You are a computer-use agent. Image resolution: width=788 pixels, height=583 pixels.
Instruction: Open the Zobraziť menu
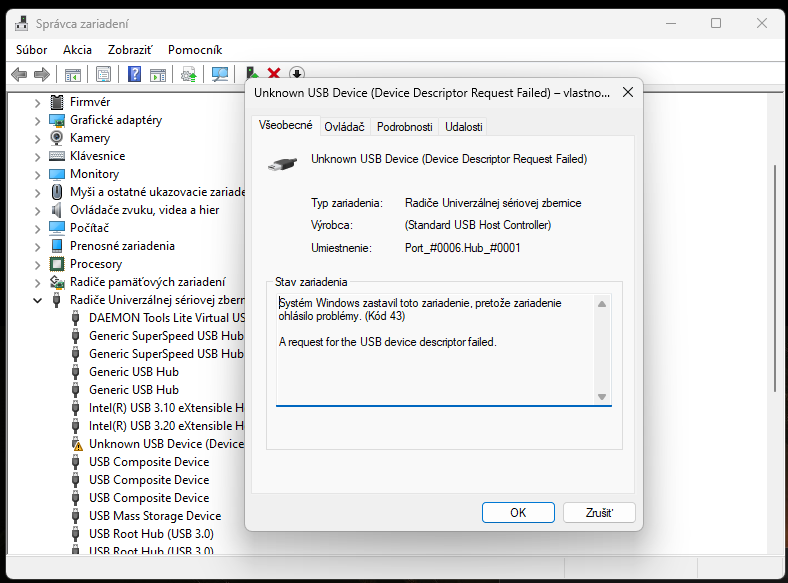pos(129,49)
